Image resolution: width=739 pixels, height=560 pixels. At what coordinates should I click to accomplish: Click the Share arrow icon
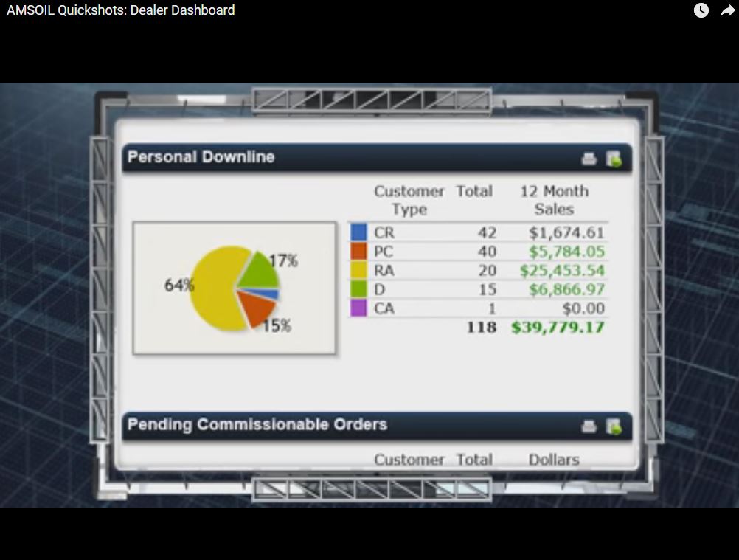[728, 10]
